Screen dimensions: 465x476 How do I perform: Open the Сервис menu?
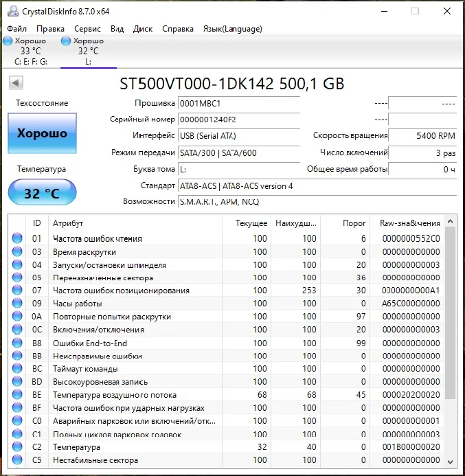[87, 29]
